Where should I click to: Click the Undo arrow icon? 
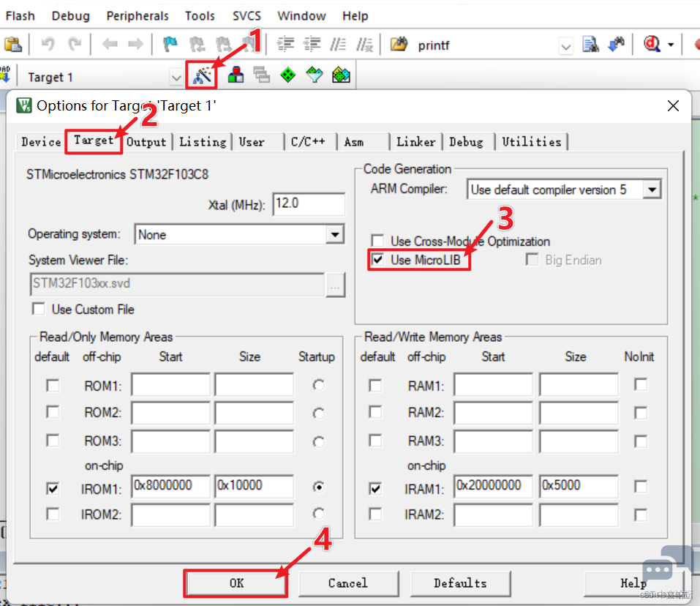[48, 44]
